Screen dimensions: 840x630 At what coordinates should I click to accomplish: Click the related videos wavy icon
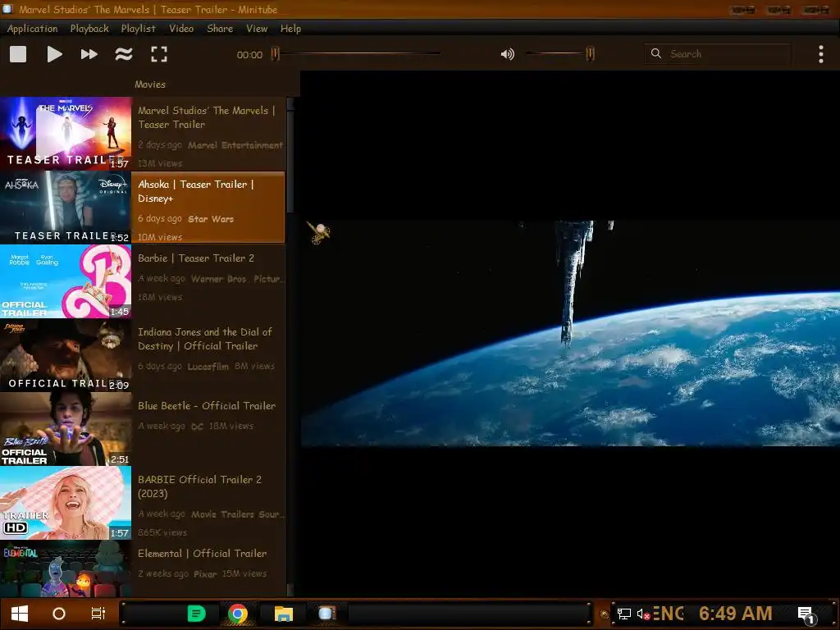pos(124,54)
